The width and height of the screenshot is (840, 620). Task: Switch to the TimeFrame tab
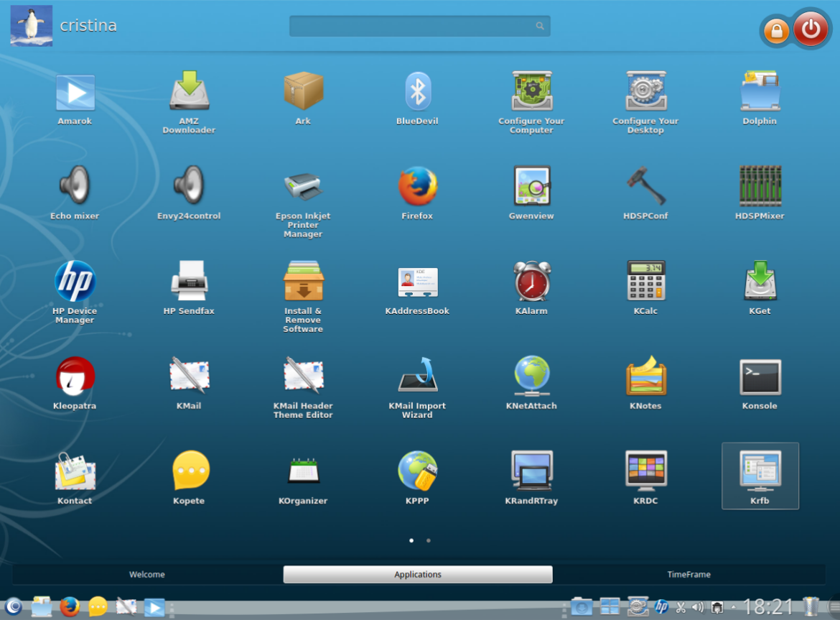coord(689,575)
